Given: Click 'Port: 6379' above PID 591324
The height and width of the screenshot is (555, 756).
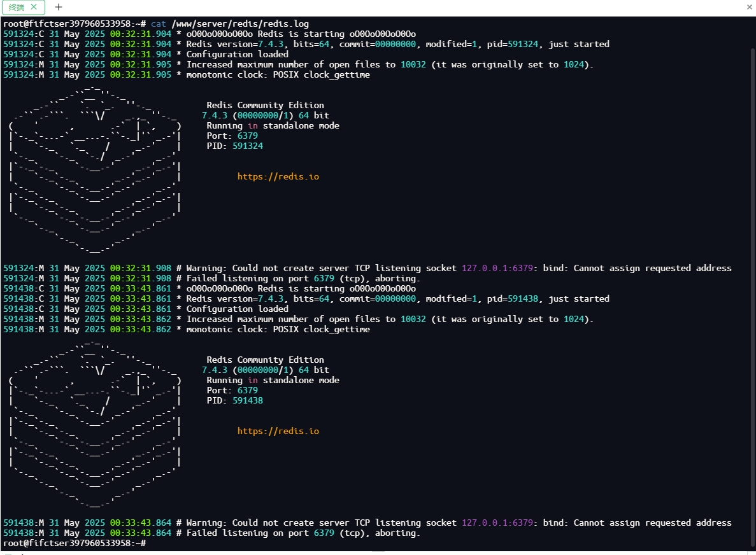Looking at the screenshot, I should 232,136.
